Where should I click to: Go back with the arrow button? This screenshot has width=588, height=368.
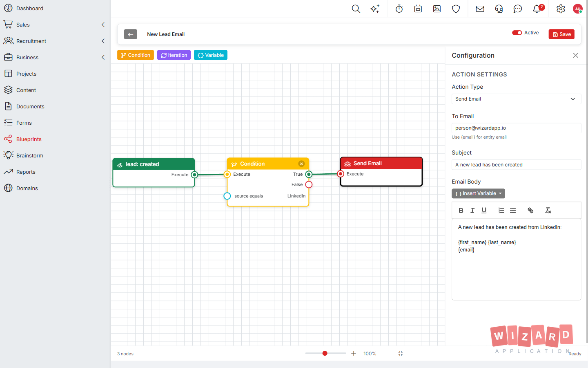pos(131,34)
